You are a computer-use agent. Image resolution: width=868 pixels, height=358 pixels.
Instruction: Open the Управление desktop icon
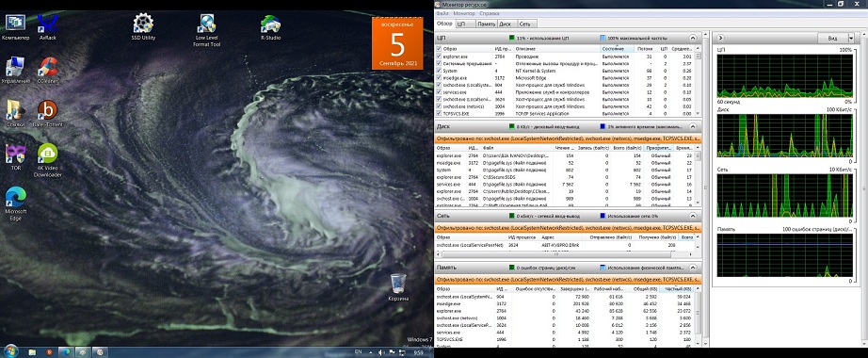[x=15, y=71]
